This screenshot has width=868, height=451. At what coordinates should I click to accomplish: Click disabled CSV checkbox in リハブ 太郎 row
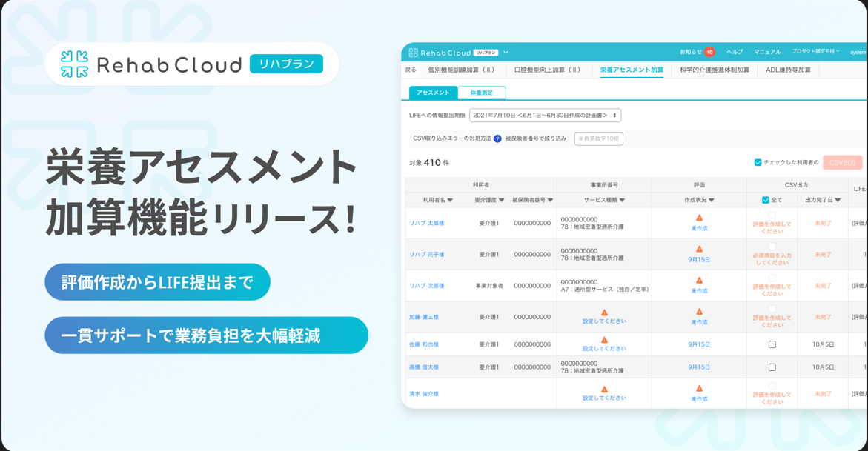point(772,216)
